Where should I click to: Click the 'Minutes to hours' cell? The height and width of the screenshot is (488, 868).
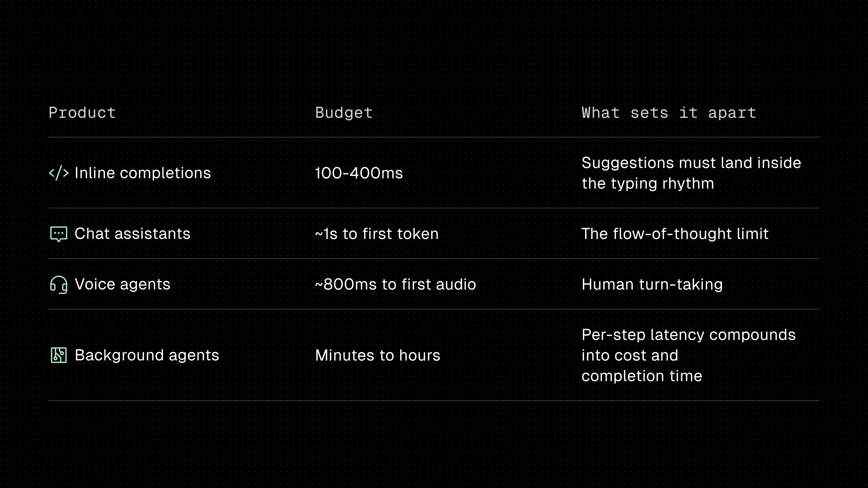(x=378, y=355)
